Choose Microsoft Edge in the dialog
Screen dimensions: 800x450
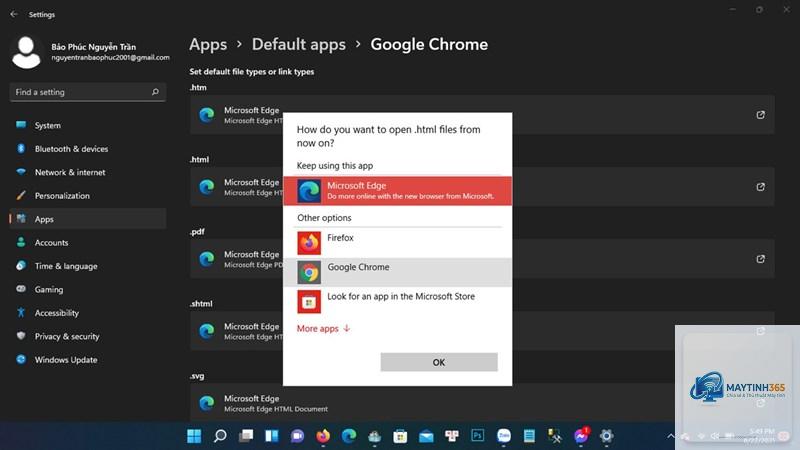pyautogui.click(x=397, y=191)
